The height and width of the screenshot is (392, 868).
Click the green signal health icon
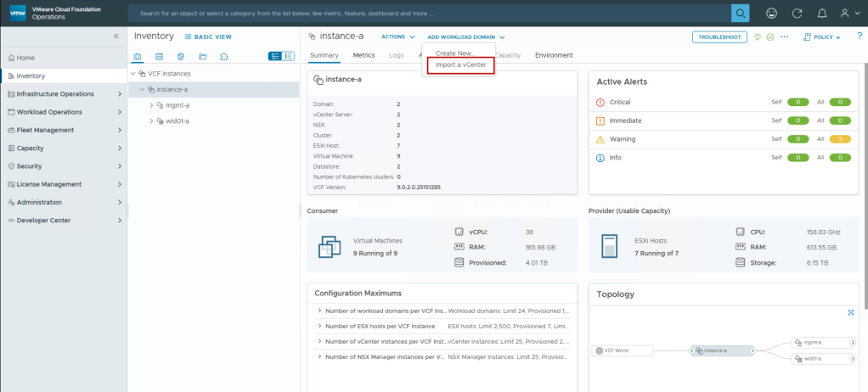[x=758, y=36]
